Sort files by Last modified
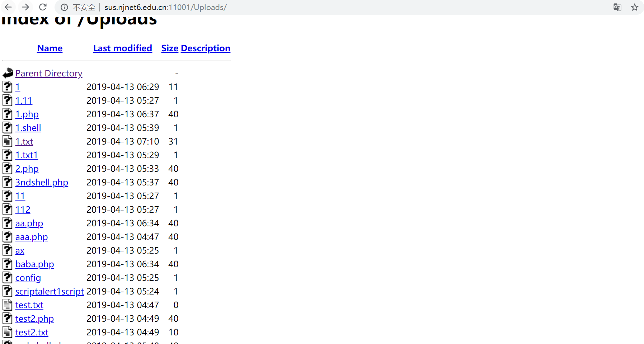The height and width of the screenshot is (344, 644). pyautogui.click(x=122, y=48)
